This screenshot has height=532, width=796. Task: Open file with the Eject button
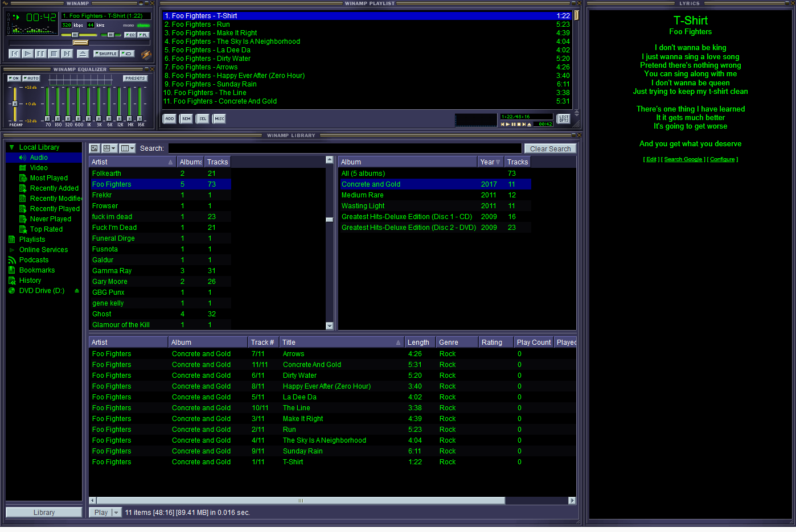coord(83,53)
